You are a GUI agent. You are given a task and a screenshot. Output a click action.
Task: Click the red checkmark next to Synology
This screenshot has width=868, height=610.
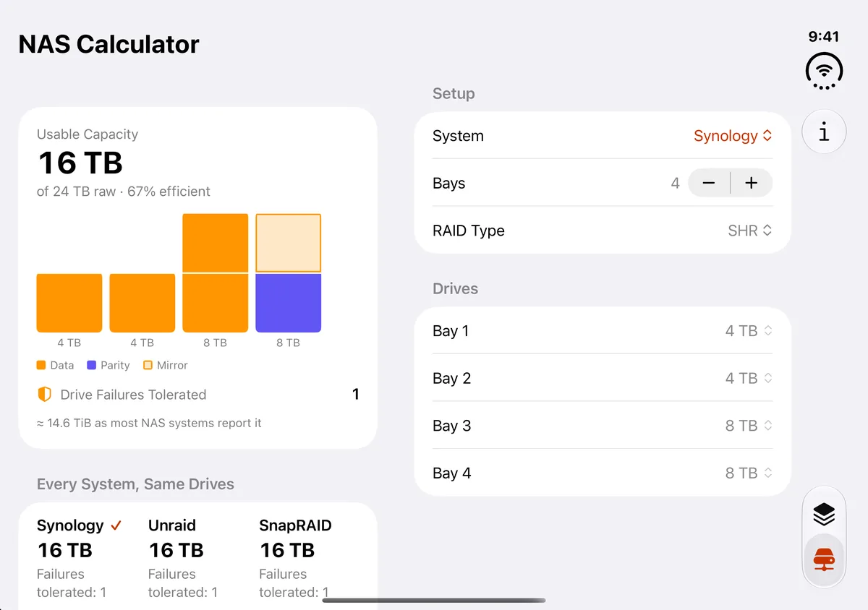116,525
